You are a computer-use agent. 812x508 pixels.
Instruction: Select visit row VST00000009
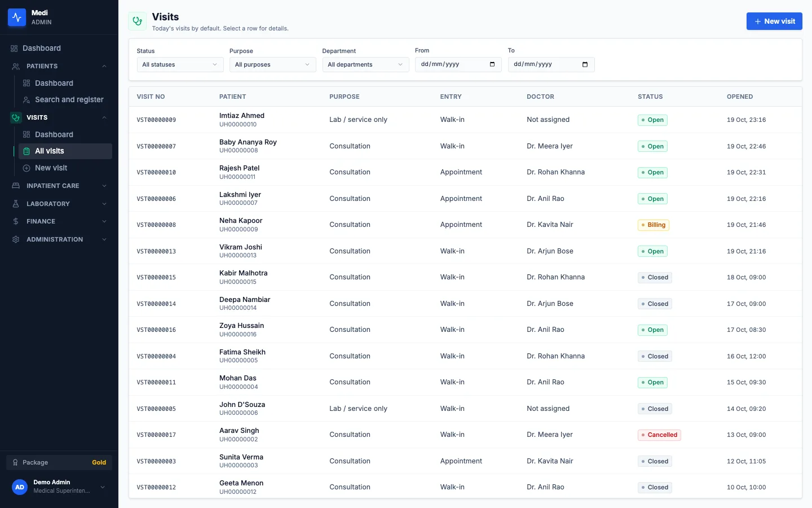click(x=465, y=120)
